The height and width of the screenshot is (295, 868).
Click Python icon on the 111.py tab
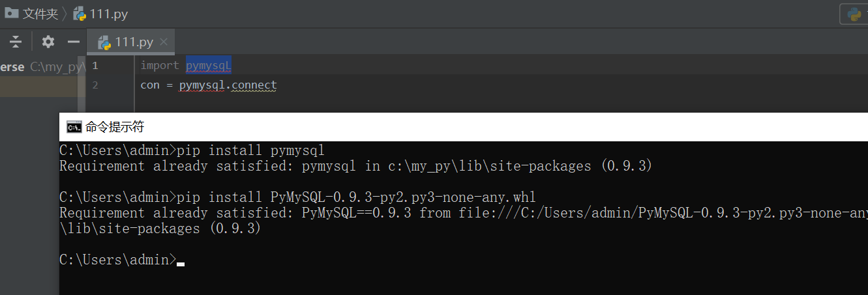pos(104,42)
